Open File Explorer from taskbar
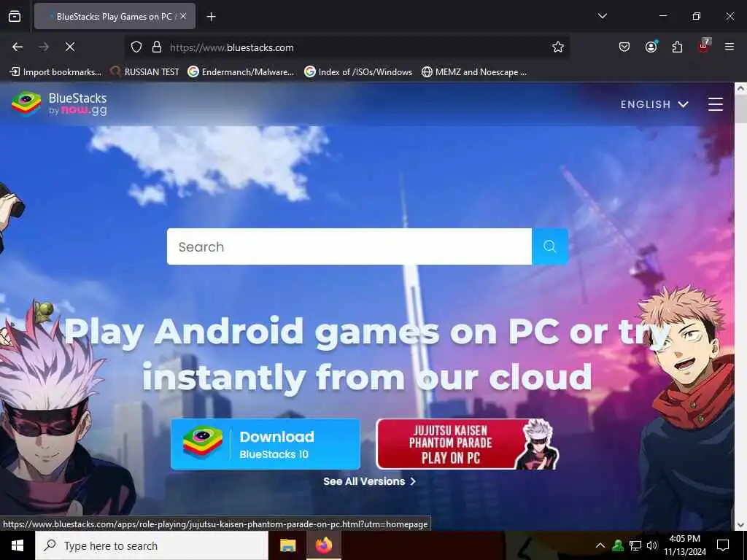The image size is (747, 560). point(287,545)
